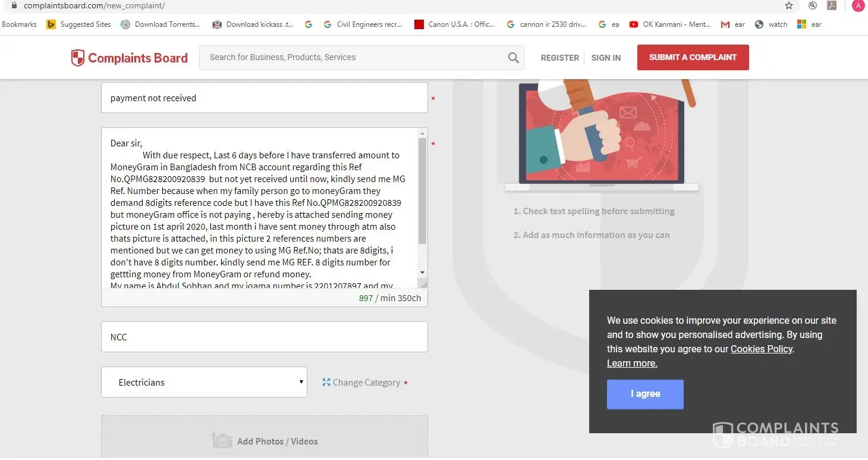Click the company name field containing NCC

coord(264,337)
